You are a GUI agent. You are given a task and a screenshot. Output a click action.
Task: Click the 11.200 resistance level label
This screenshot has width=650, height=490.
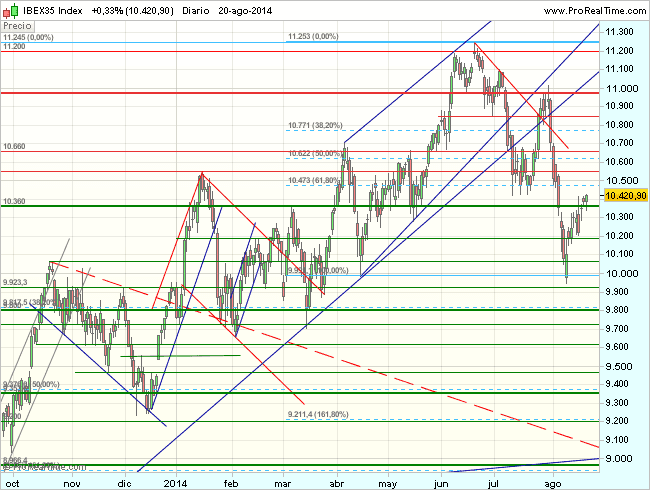tap(14, 46)
